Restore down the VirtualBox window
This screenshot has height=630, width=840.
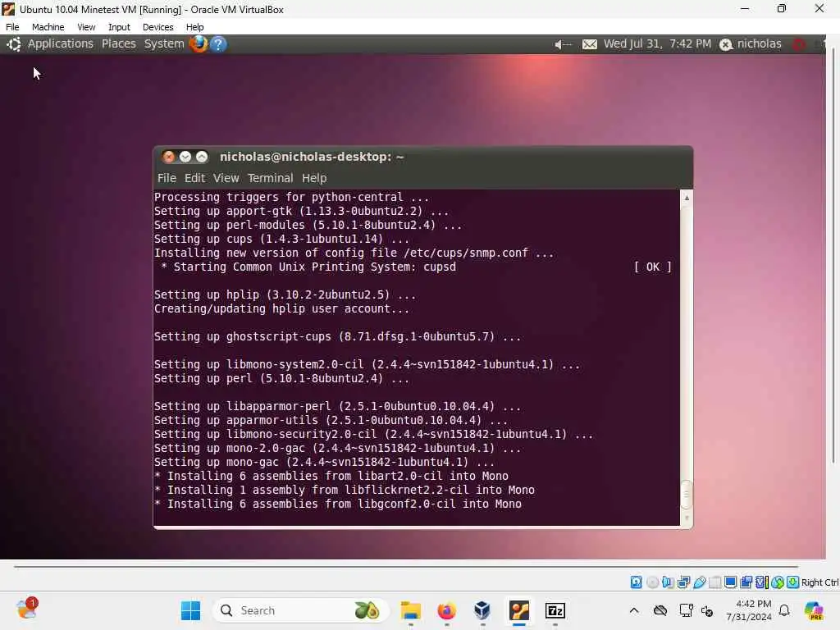(782, 8)
